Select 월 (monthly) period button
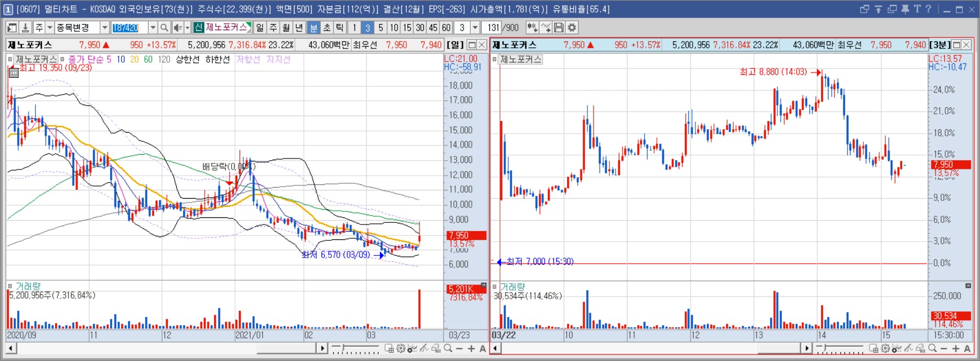The width and height of the screenshot is (980, 361). pos(286,28)
